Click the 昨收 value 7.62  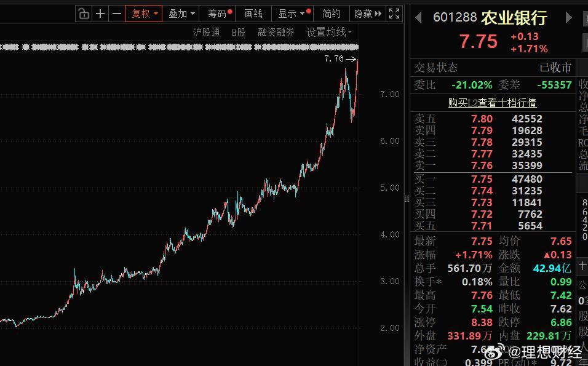[561, 309]
